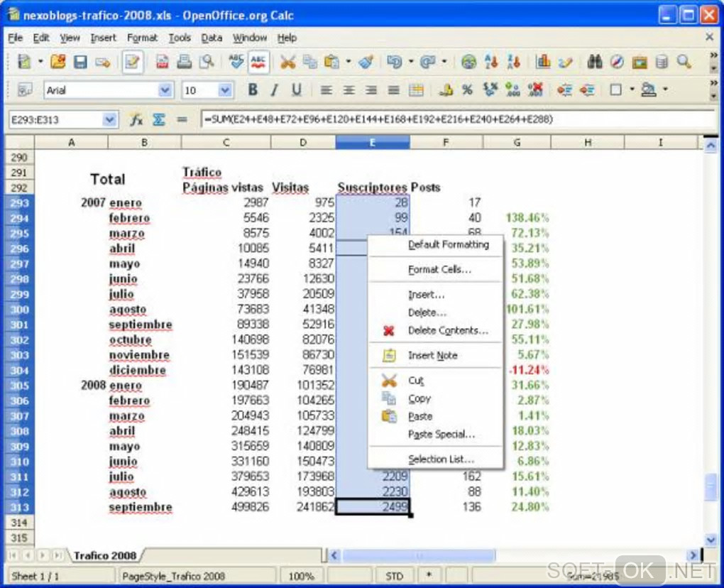724x588 pixels.
Task: Open the Paste dropdown arrow
Action: pos(349,62)
